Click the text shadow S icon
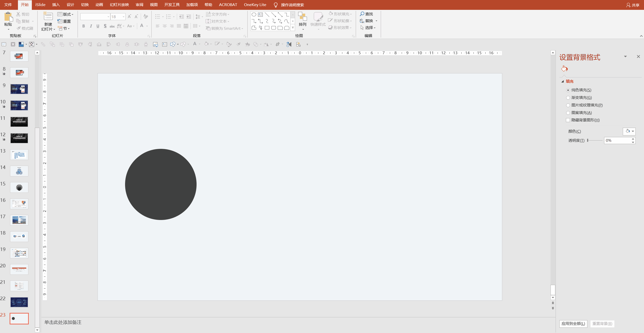The image size is (644, 333). coord(105,26)
